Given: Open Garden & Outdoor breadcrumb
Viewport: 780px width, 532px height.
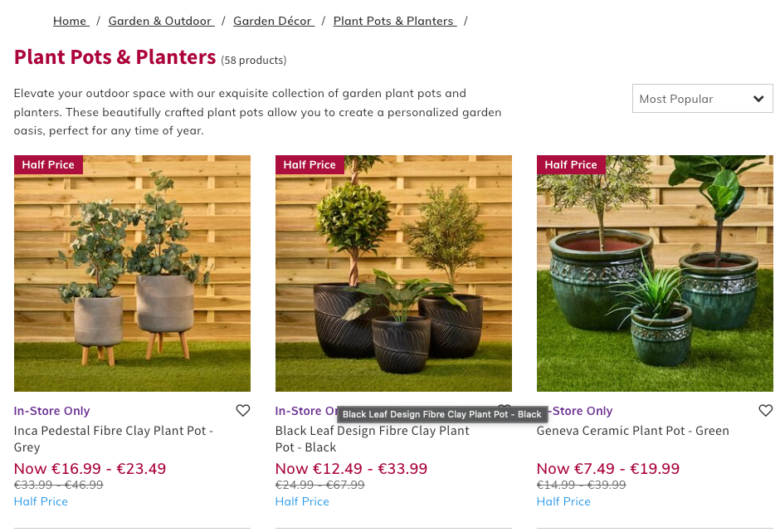Looking at the screenshot, I should click(161, 21).
